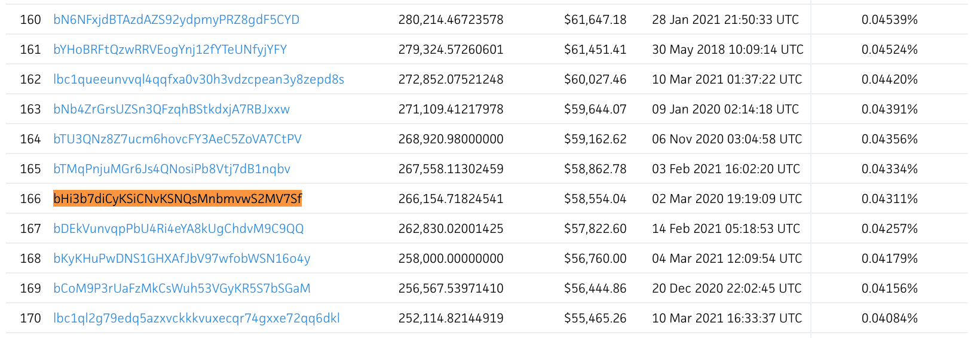
Task: Open address bNb4ZrGrsUZSn3QFzqhBStkdxjA7RBJxxw
Action: [171, 109]
